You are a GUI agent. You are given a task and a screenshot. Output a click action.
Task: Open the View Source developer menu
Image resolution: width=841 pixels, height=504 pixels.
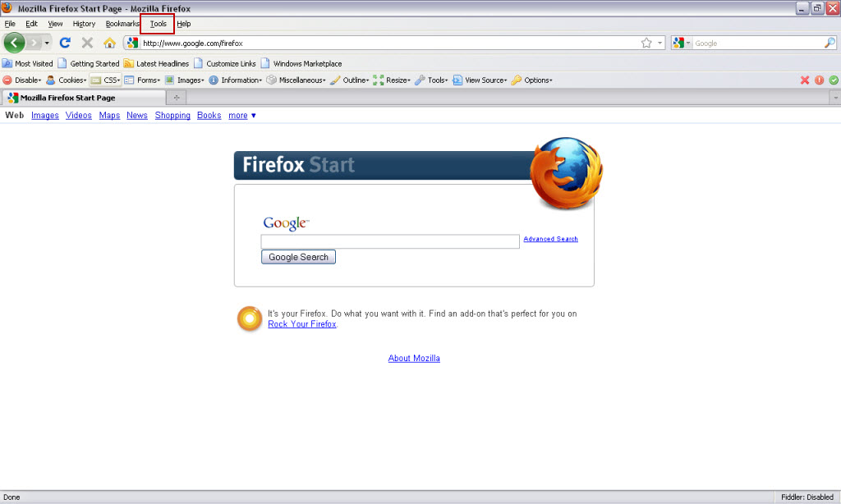pyautogui.click(x=480, y=80)
